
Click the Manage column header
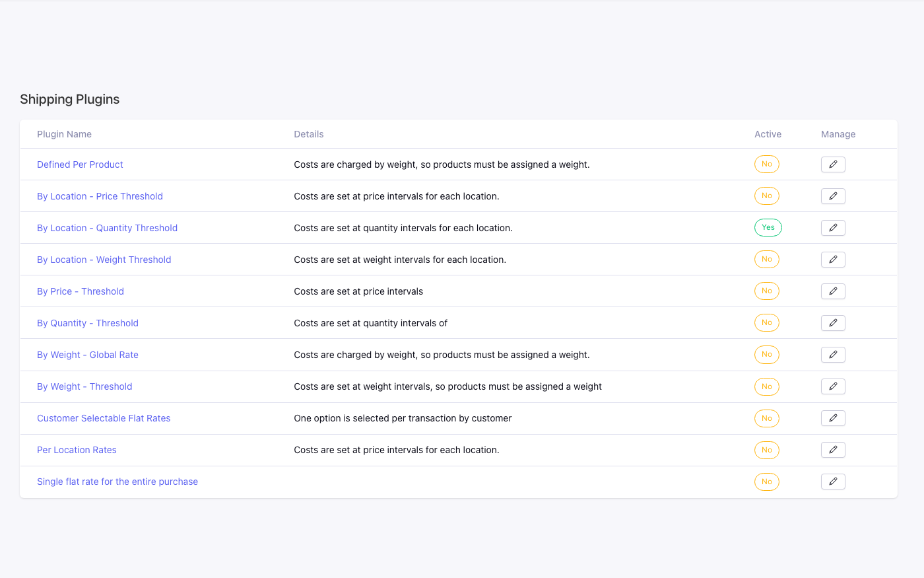pos(838,134)
